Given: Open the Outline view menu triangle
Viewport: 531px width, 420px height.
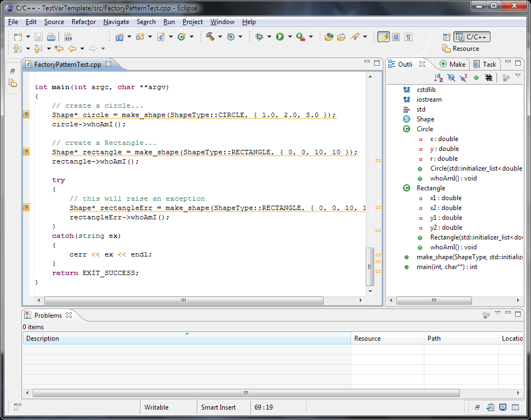Looking at the screenshot, I should (518, 76).
